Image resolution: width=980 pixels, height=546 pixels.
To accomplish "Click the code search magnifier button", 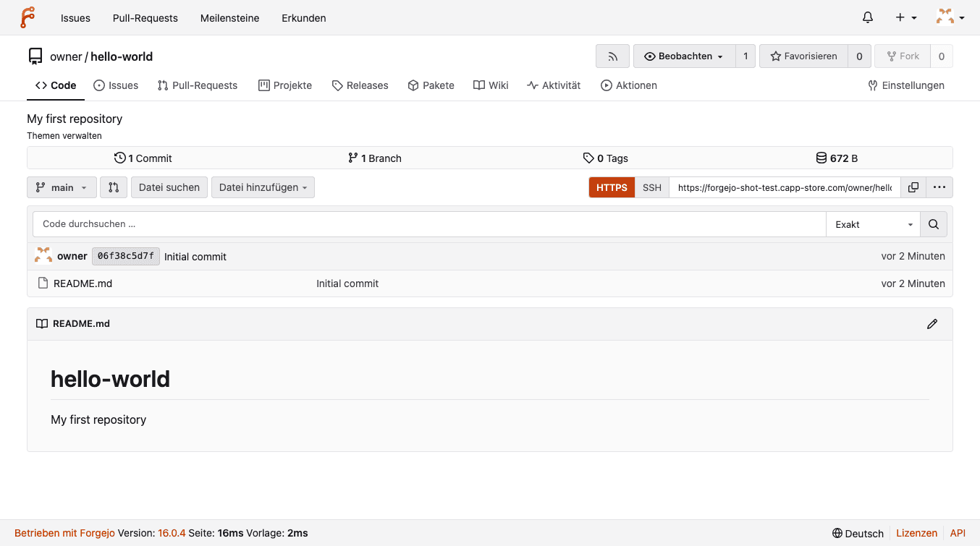I will pos(934,224).
